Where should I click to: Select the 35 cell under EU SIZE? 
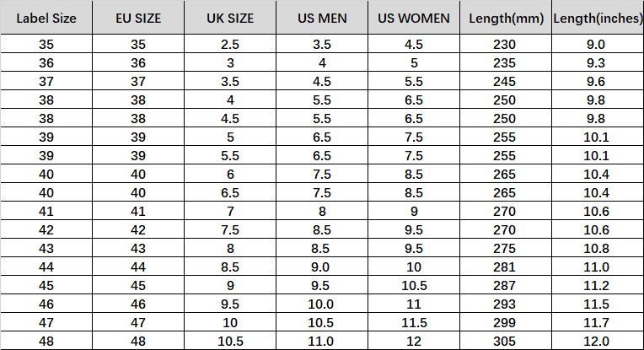(x=138, y=44)
